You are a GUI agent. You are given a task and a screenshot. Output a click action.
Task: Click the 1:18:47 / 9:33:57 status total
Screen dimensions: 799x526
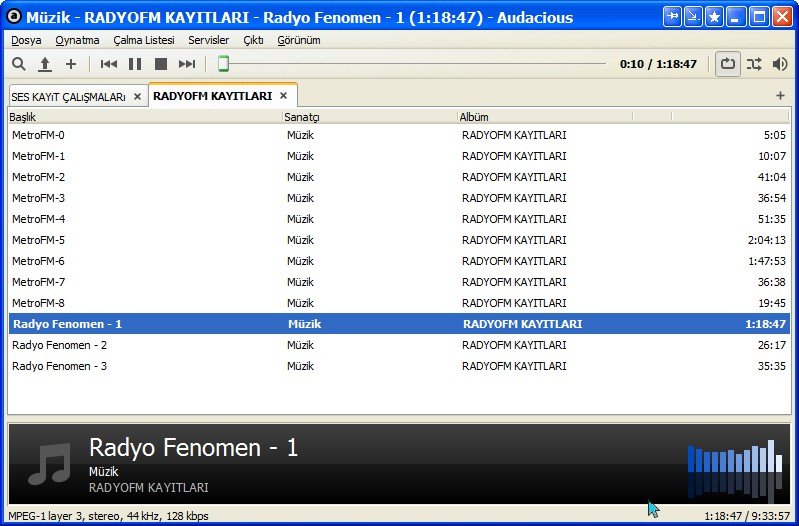click(x=747, y=516)
